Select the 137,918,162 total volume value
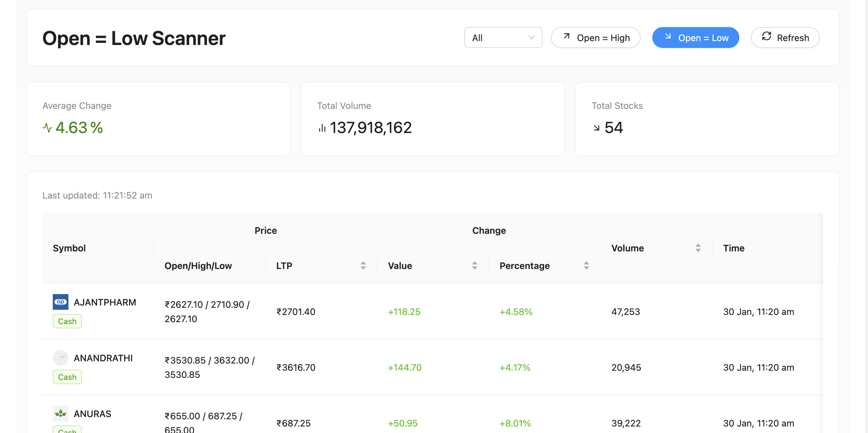The image size is (868, 433). click(371, 128)
